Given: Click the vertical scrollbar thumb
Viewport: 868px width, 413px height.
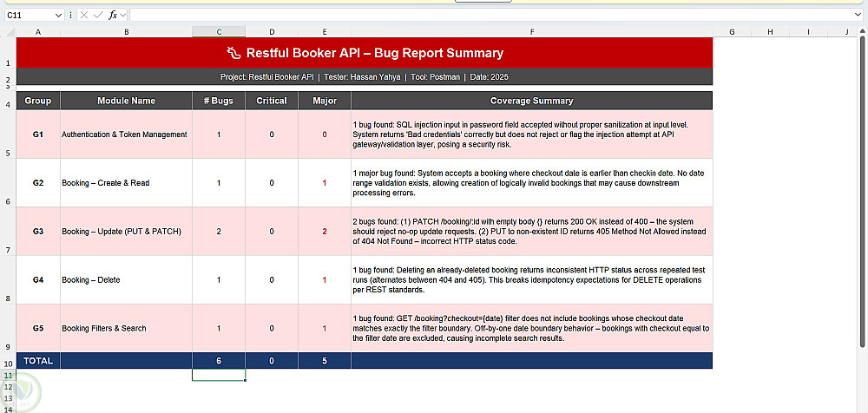Looking at the screenshot, I should pyautogui.click(x=862, y=192).
